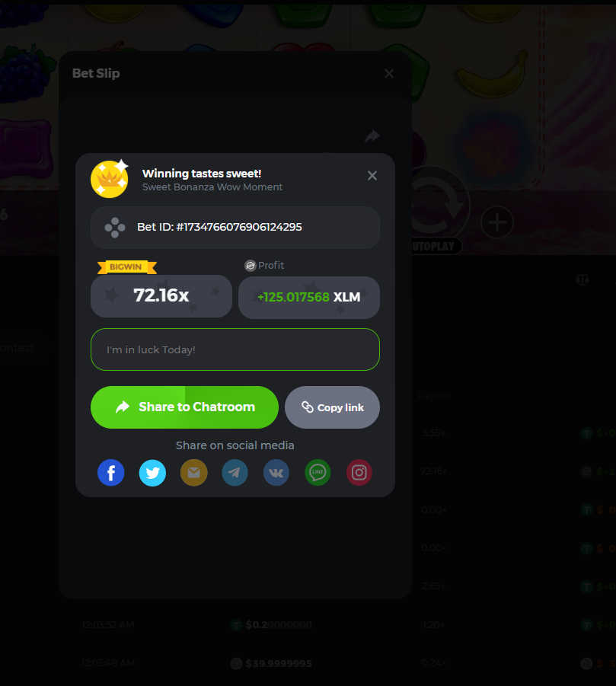The image size is (616, 686).
Task: Copy link to this win
Action: tap(332, 407)
